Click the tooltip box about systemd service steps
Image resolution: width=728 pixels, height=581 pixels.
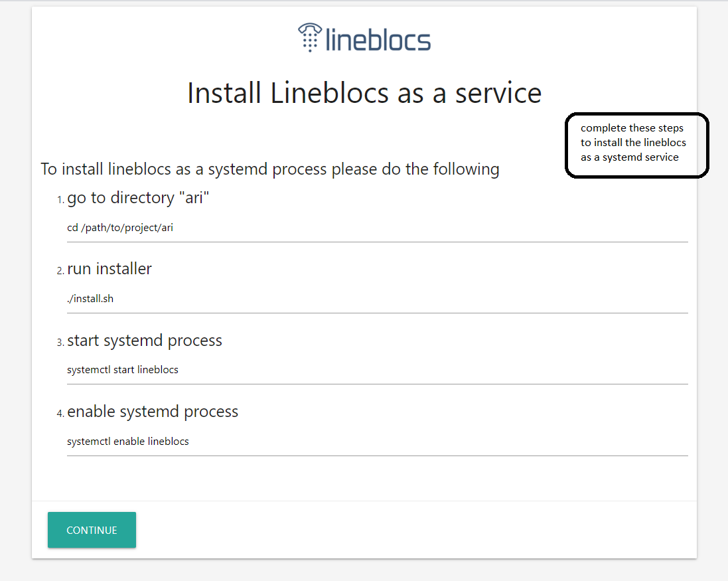tap(636, 145)
